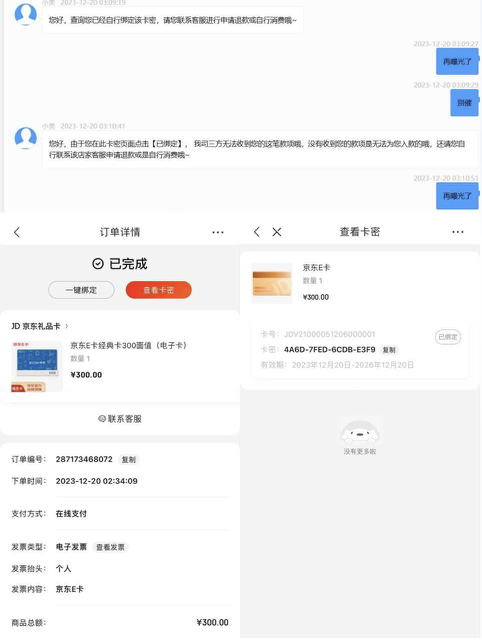Open more options on the 订单详情 header
Viewport: 482px width, 640px height.
coord(218,232)
